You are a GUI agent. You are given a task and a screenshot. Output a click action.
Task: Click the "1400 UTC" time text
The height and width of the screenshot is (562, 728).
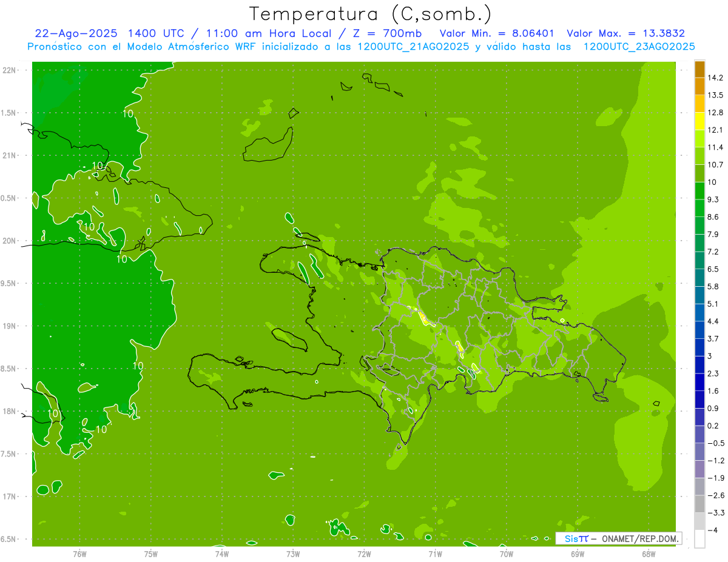click(x=155, y=33)
